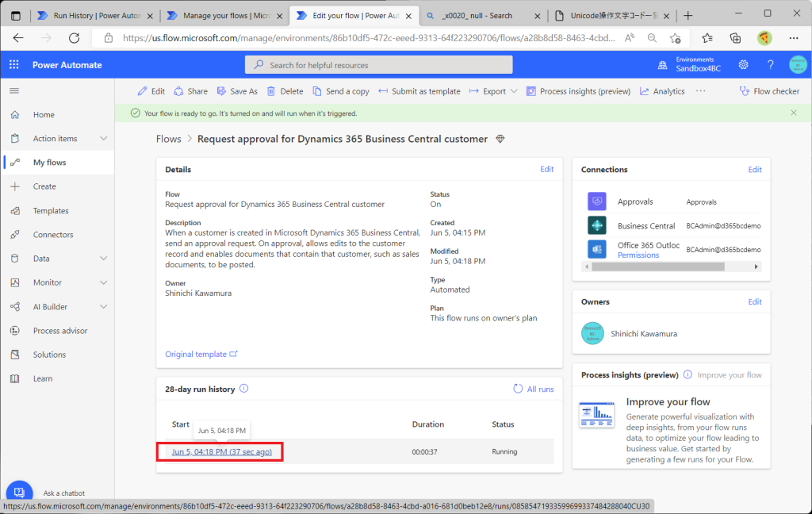Open the account profile avatar
812x514 pixels.
click(x=798, y=65)
